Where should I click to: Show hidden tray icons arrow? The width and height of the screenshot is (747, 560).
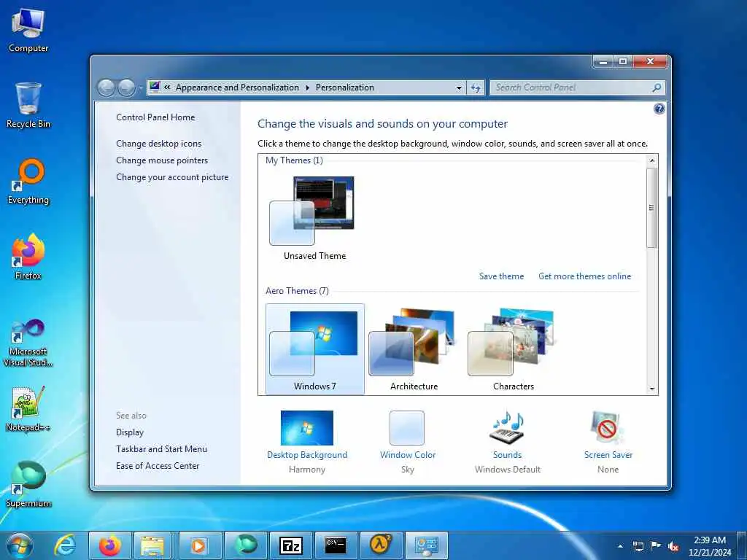620,546
